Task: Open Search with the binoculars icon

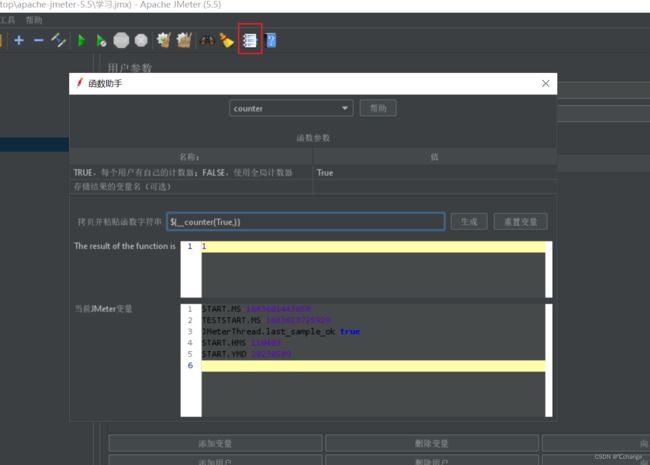Action: (207, 41)
